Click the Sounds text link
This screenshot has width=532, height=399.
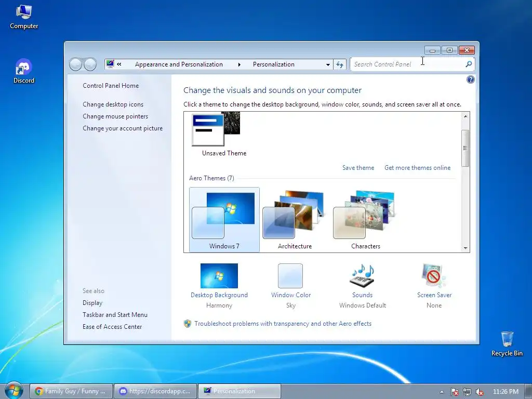tap(362, 295)
